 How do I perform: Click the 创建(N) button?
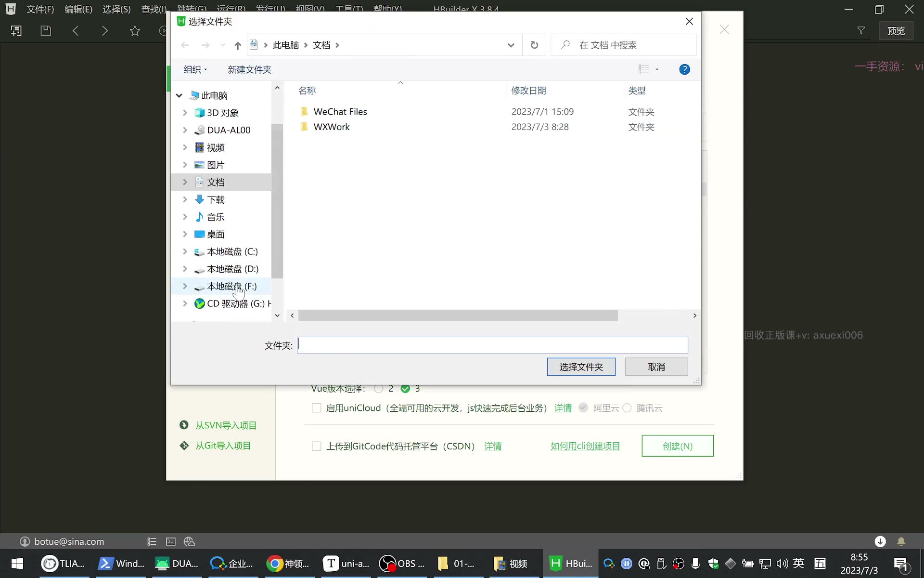coord(678,446)
